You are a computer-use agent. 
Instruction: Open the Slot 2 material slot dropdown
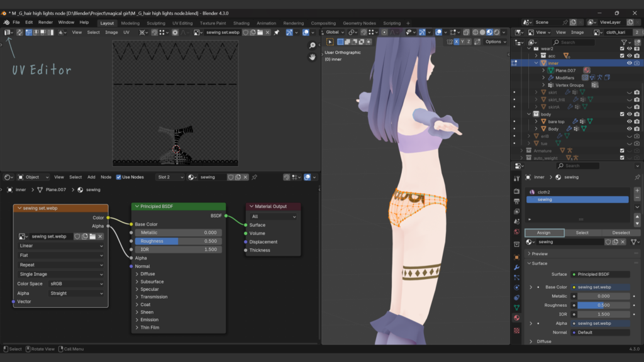pyautogui.click(x=170, y=177)
